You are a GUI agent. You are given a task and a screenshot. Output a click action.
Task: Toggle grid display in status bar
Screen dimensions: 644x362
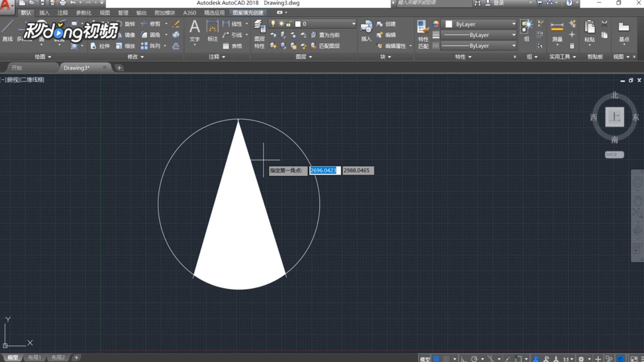[x=436, y=359]
